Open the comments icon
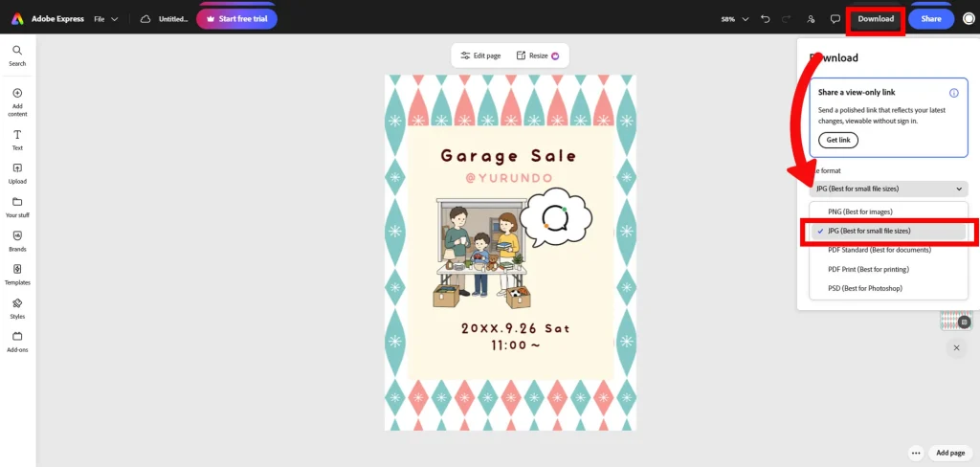The width and height of the screenshot is (980, 467). (x=835, y=19)
